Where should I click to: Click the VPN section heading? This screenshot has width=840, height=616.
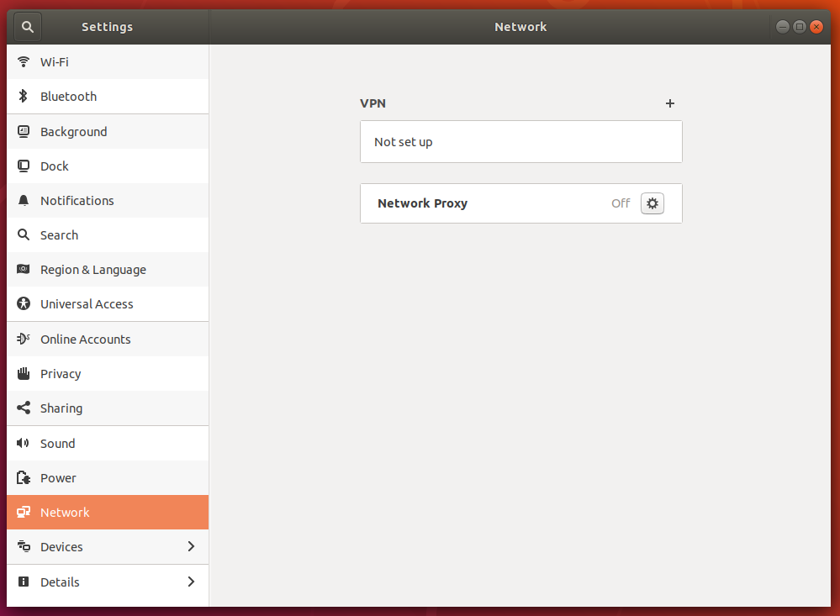coord(372,103)
